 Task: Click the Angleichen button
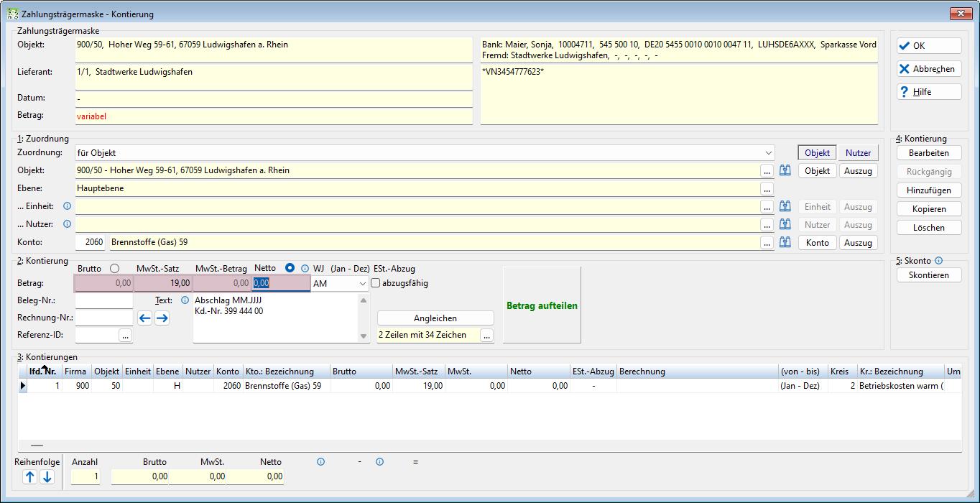click(435, 318)
